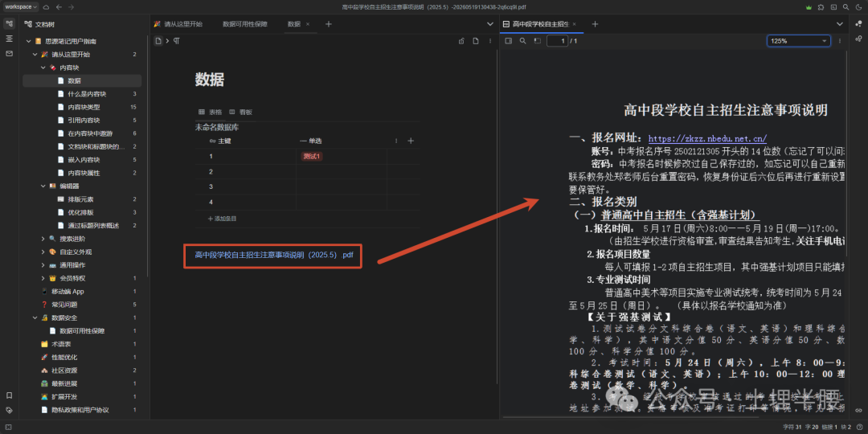Toggle dark mode moon icon
This screenshot has height=434, width=868.
(x=858, y=7)
